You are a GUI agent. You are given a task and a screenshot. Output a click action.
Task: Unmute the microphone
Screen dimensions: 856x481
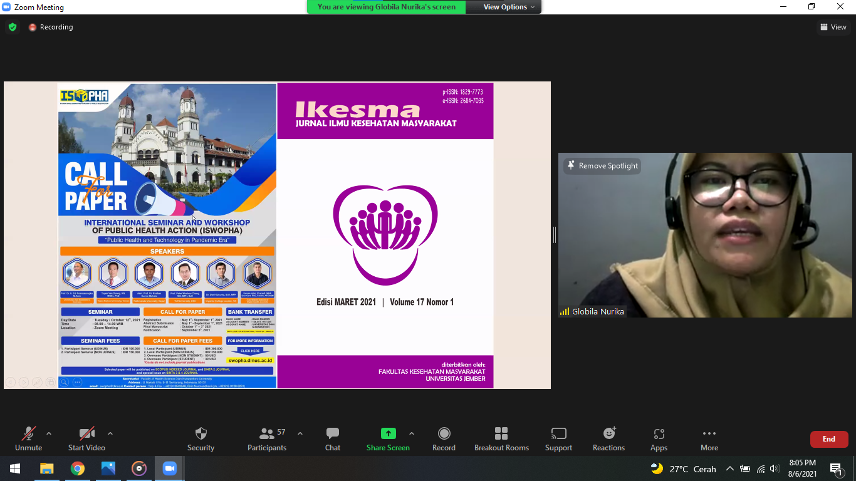[x=28, y=436]
